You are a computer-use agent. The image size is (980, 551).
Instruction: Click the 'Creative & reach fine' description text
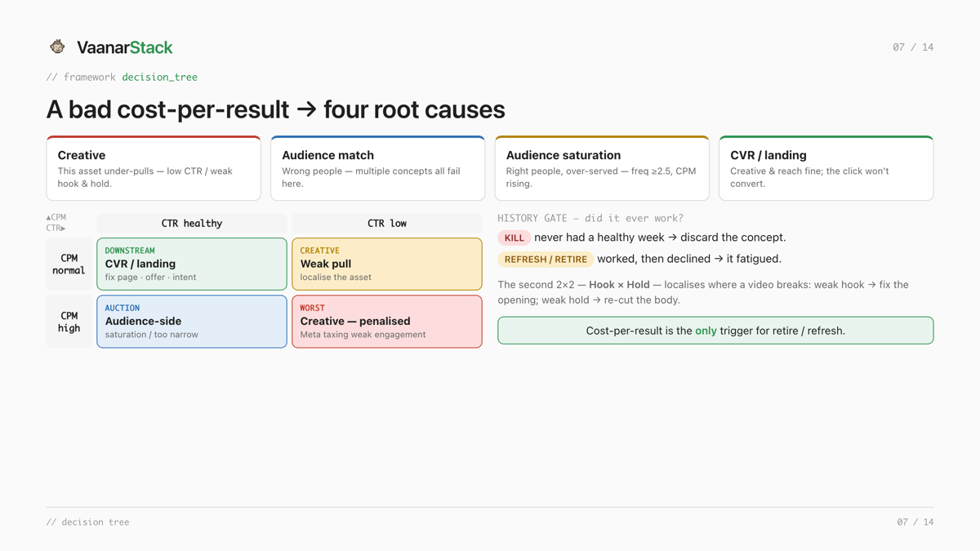pyautogui.click(x=809, y=177)
